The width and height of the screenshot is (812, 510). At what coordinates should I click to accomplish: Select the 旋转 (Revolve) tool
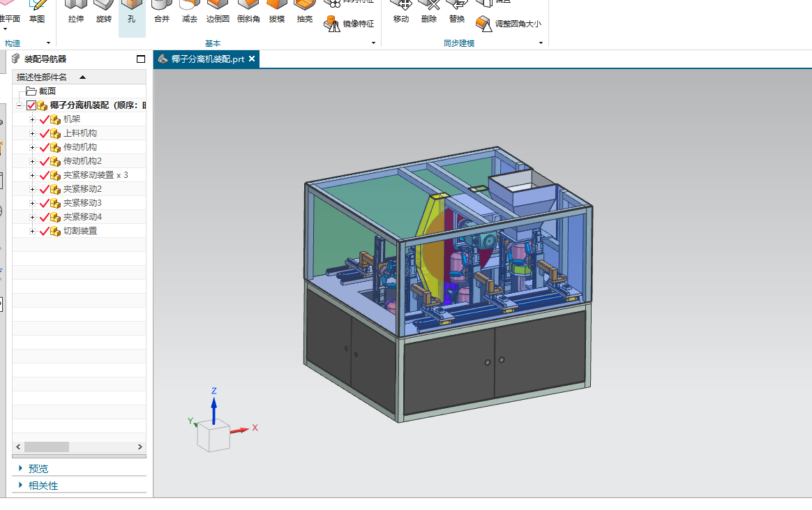click(x=103, y=13)
